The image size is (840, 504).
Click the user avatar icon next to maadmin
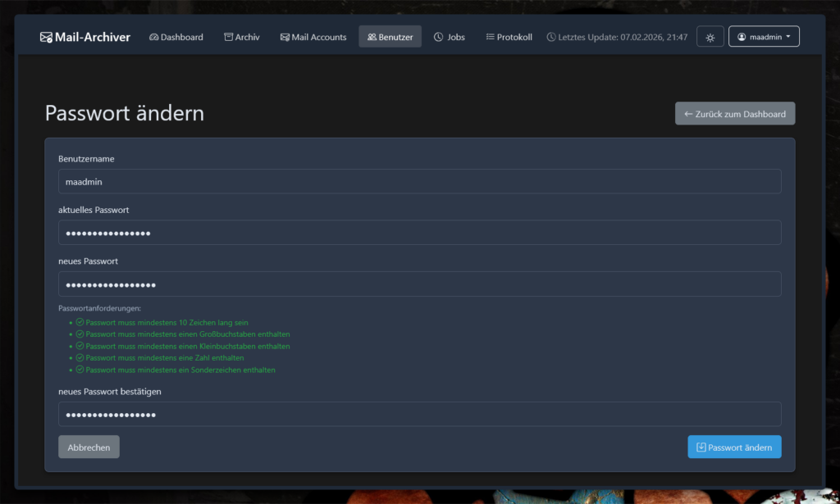pos(742,37)
